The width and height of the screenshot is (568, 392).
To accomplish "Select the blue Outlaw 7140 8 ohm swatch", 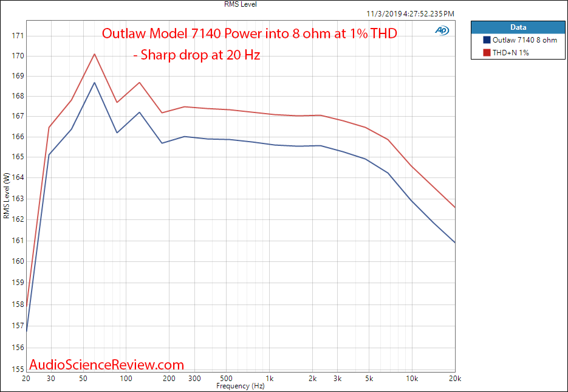I will (x=487, y=40).
